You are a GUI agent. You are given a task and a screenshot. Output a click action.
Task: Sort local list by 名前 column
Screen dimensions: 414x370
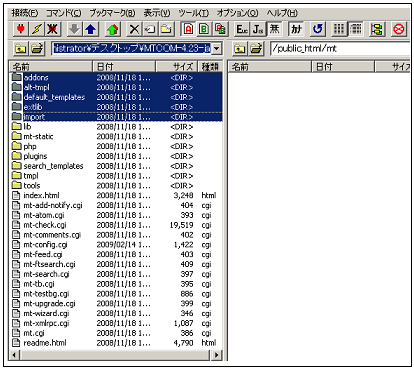pos(51,67)
